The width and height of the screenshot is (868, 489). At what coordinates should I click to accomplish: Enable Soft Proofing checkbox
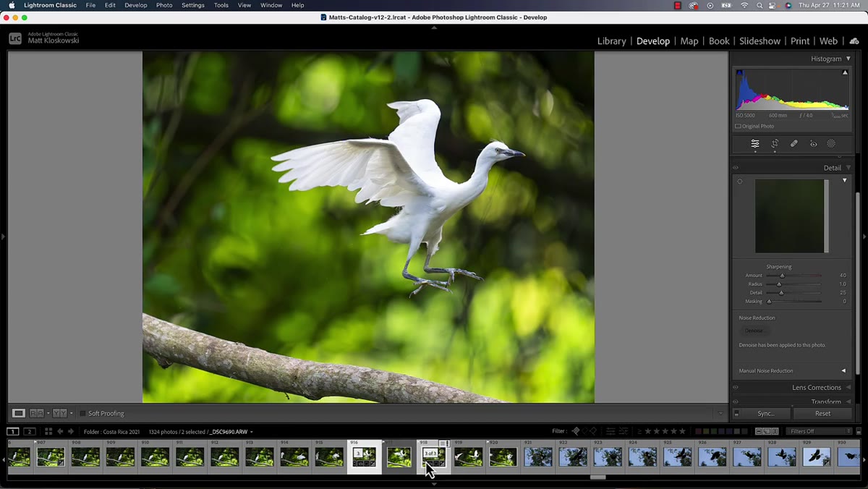pyautogui.click(x=82, y=413)
